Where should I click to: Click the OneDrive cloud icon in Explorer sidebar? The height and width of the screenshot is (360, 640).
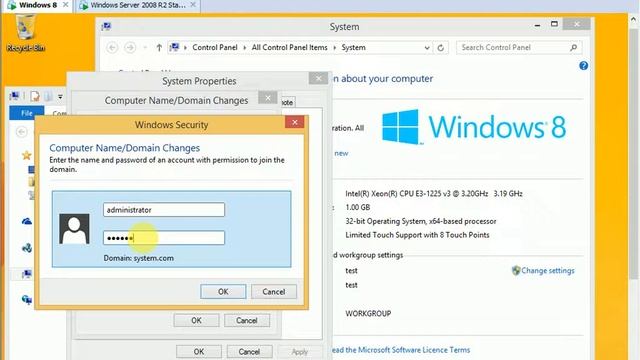pos(27,221)
